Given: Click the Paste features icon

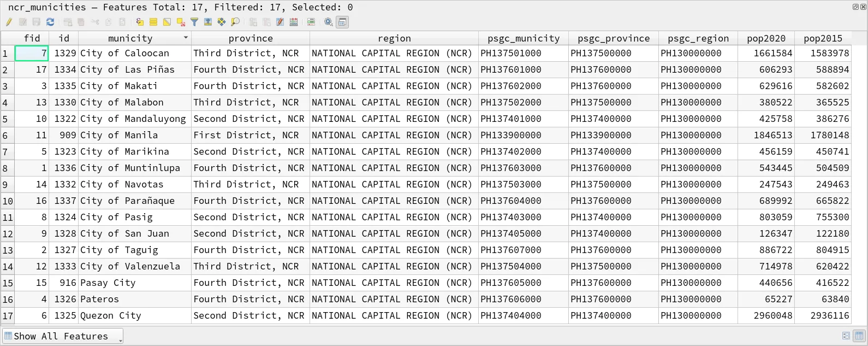Looking at the screenshot, I should point(122,22).
